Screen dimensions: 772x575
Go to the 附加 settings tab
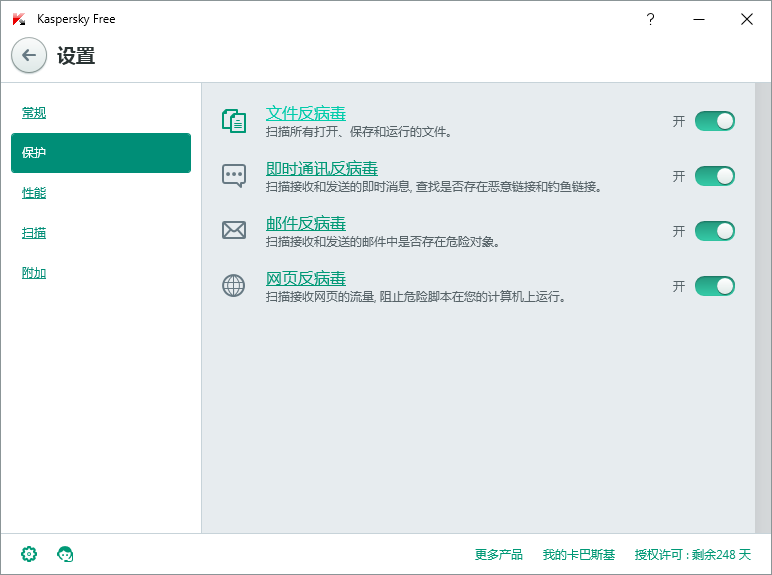point(34,273)
